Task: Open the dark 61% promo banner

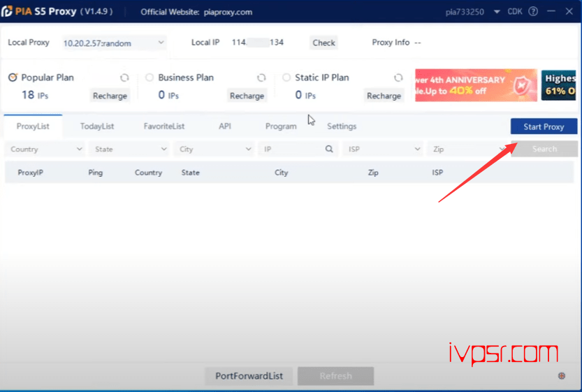Action: tap(559, 85)
